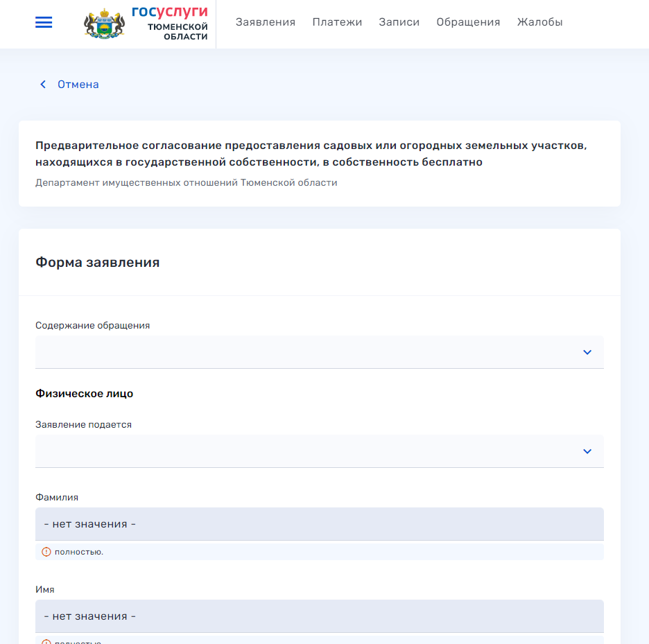Click the Госуслуги Тюменской области logo text
Viewport: 649px width, 644px height.
tap(168, 24)
